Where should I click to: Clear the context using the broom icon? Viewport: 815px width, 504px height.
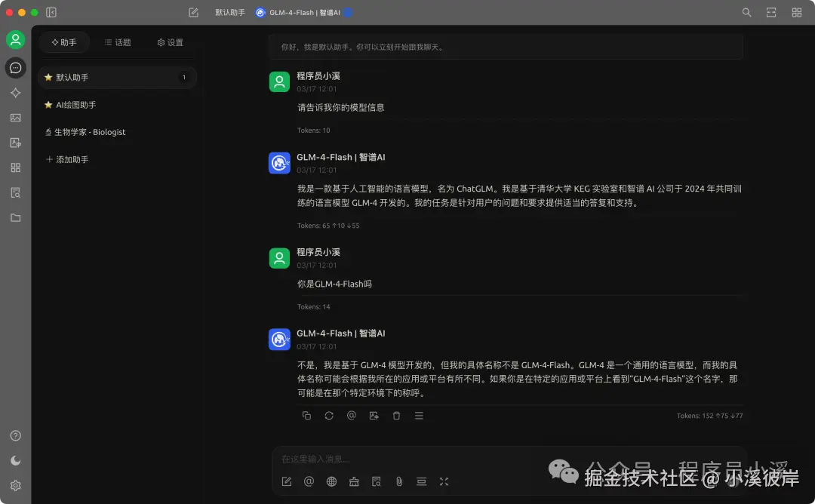[x=354, y=481]
